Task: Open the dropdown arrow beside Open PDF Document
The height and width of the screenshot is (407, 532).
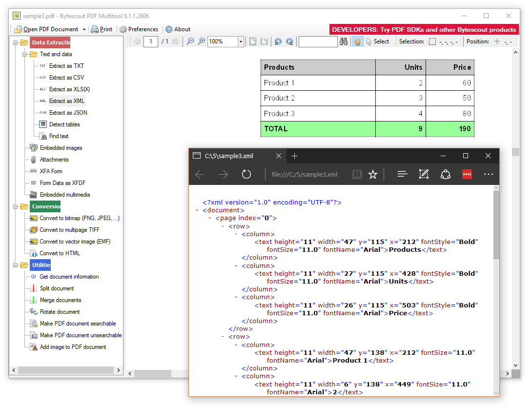Action: click(84, 29)
